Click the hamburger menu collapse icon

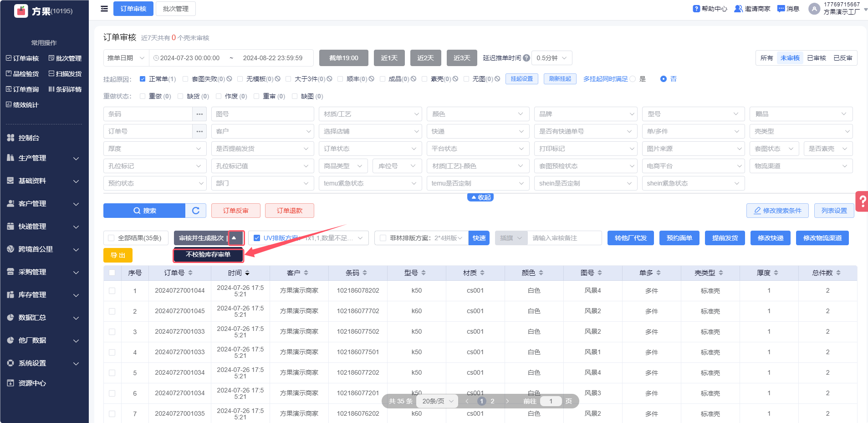104,9
